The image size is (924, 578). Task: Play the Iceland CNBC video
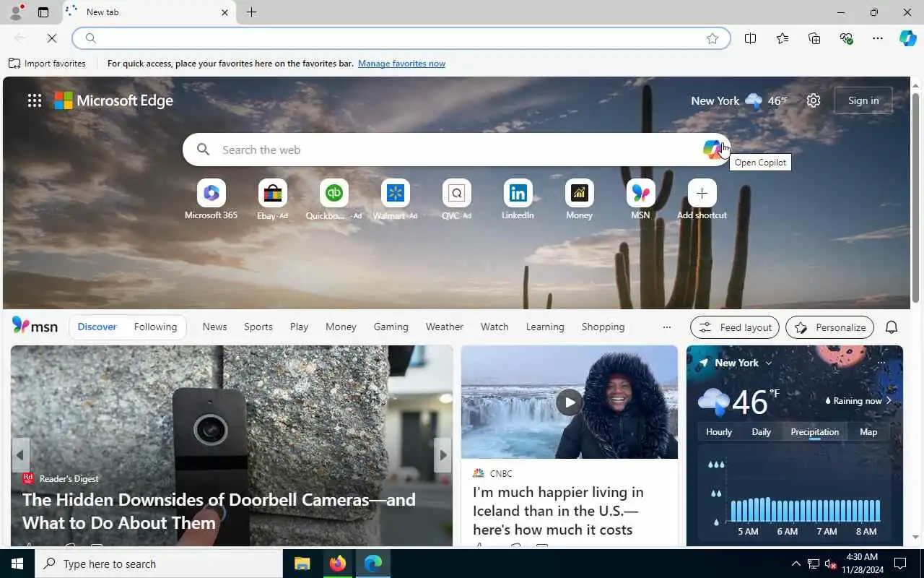click(x=569, y=402)
